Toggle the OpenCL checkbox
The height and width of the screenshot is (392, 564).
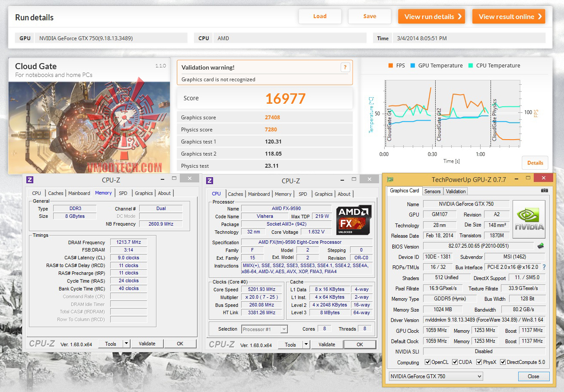coord(427,362)
